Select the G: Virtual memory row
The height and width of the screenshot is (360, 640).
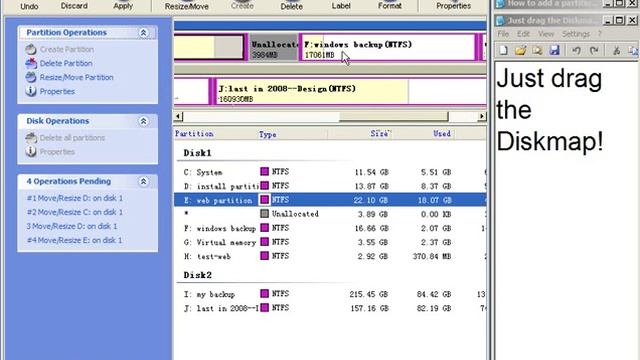click(330, 242)
